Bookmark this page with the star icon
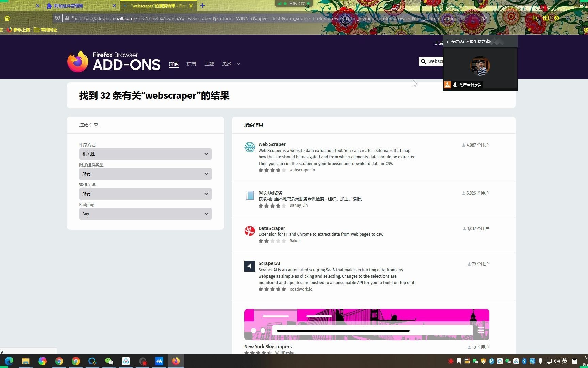588x368 pixels. 485,18
